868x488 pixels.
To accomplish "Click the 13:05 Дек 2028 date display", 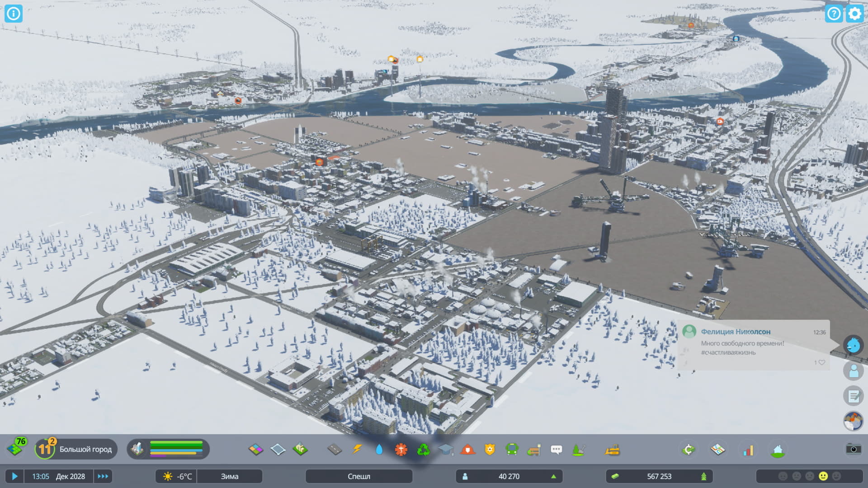I will pos(58,476).
